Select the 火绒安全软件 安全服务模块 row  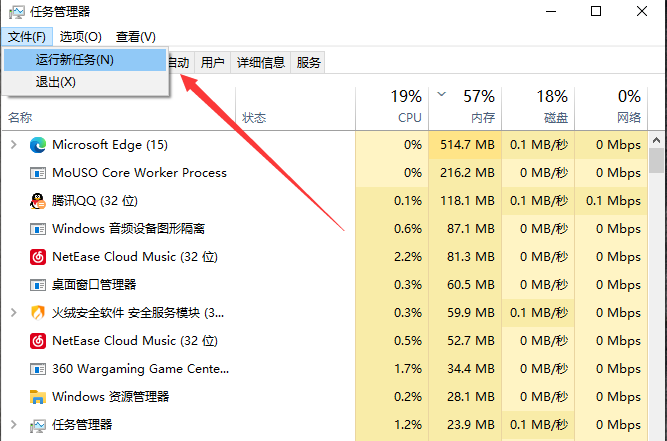pos(324,313)
